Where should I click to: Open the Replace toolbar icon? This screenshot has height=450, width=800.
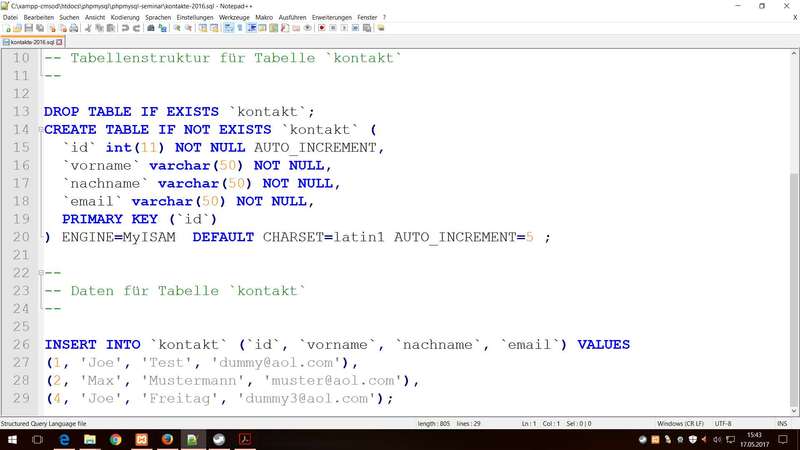click(x=163, y=28)
